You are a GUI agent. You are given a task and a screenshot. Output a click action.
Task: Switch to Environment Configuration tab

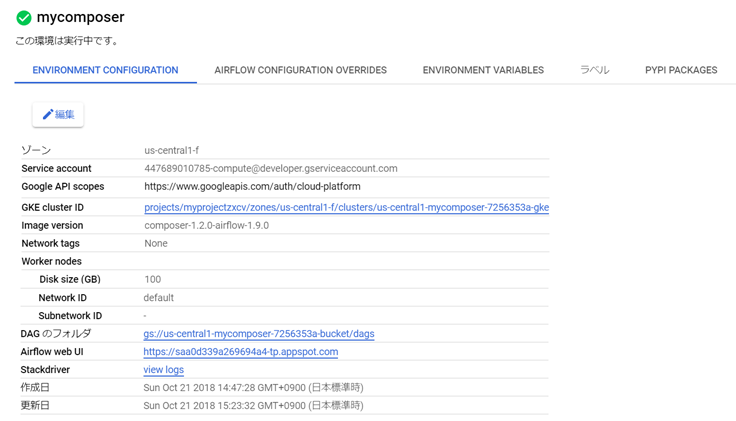[x=105, y=71]
